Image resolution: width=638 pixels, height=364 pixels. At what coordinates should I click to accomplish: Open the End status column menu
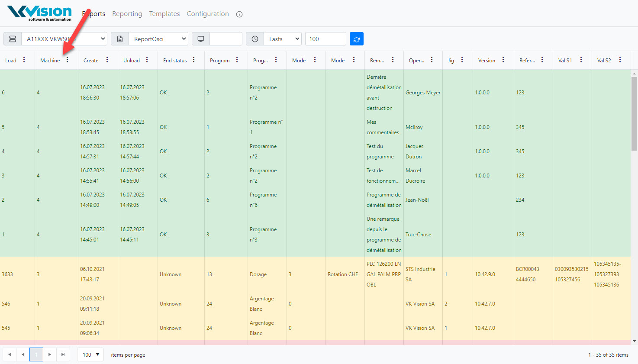[x=194, y=60]
